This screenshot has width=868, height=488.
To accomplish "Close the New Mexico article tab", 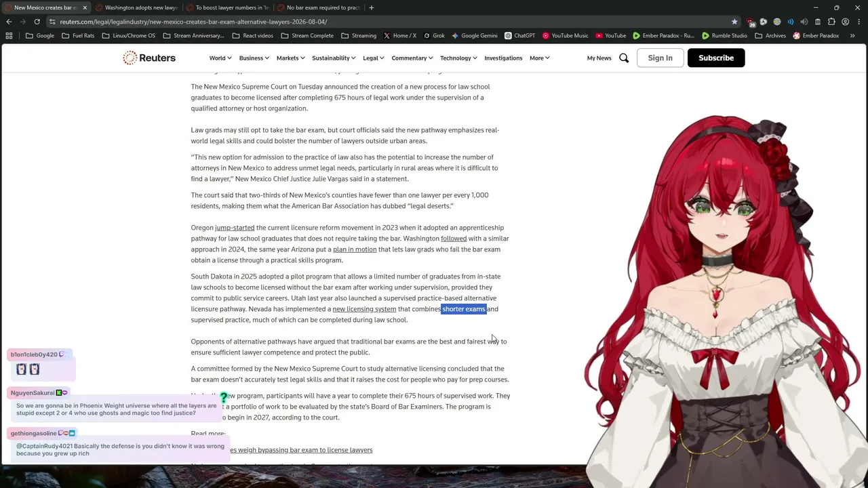I will click(85, 7).
